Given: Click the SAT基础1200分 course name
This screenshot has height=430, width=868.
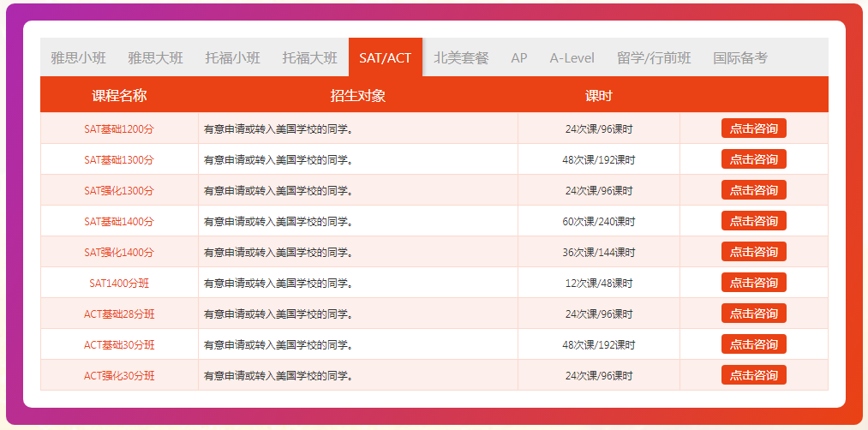Looking at the screenshot, I should (119, 129).
